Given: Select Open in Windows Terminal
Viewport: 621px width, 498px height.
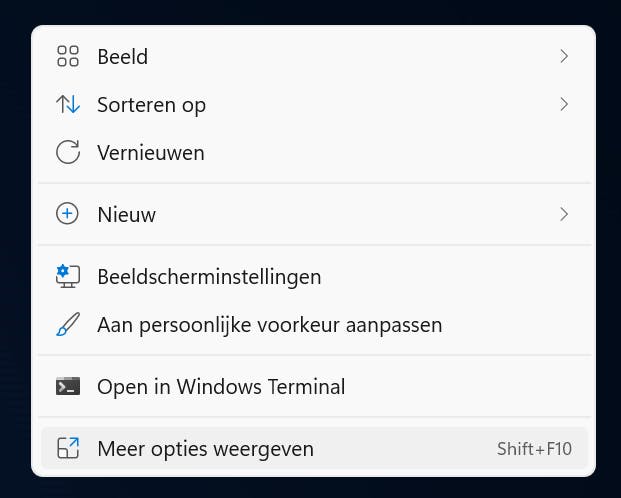Looking at the screenshot, I should (x=221, y=386).
